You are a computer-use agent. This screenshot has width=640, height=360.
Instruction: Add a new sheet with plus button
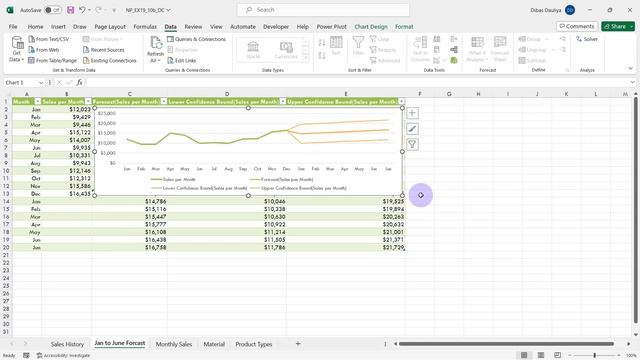pyautogui.click(x=298, y=344)
